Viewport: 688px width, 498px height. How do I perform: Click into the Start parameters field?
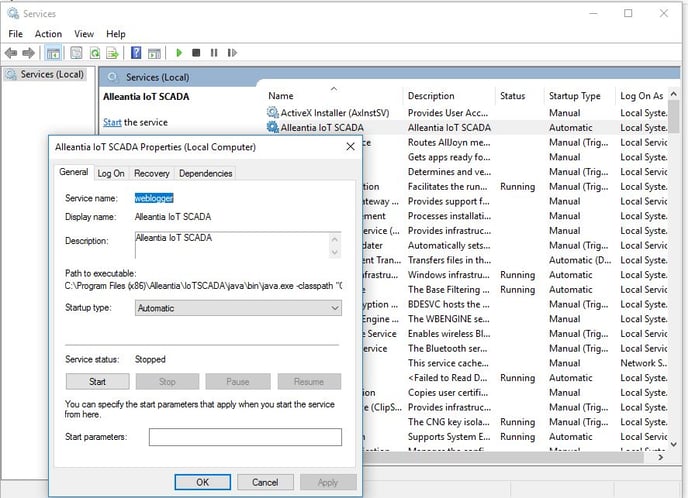(x=245, y=437)
